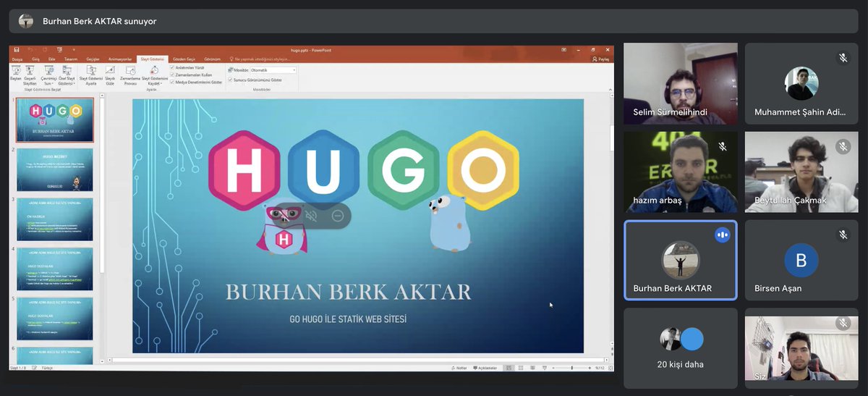Select slide 5 thumbnail
868x396 pixels.
[54, 319]
